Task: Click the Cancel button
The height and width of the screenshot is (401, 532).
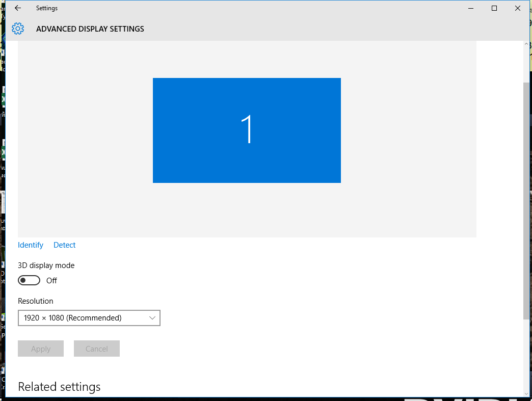Action: [x=97, y=349]
